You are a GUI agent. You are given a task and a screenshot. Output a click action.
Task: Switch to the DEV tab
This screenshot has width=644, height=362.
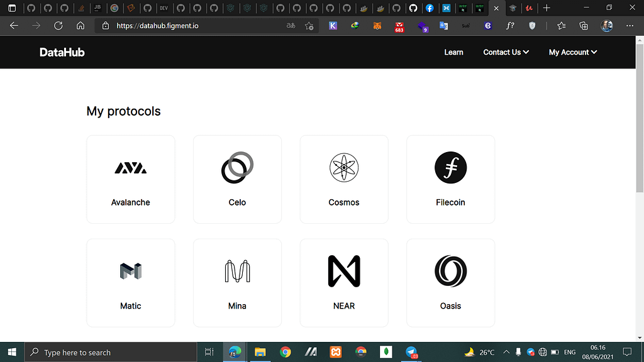pos(164,8)
